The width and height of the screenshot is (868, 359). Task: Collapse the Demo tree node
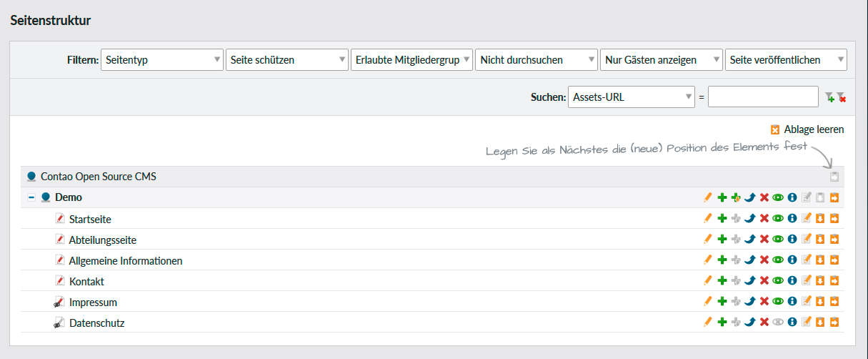click(x=31, y=198)
